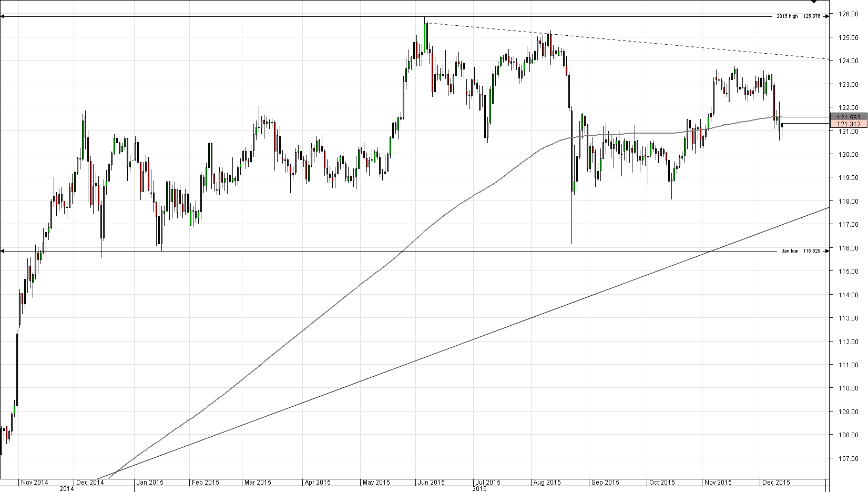Click the Mar 2015 date axis label
Image resolution: width=868 pixels, height=492 pixels.
click(x=257, y=483)
